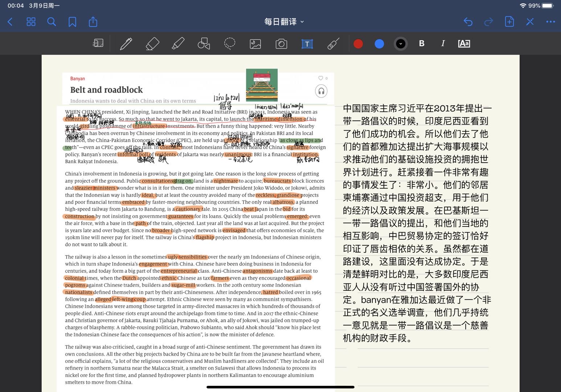Toggle pen editing mode off
561x392 pixels.
pyautogui.click(x=530, y=22)
